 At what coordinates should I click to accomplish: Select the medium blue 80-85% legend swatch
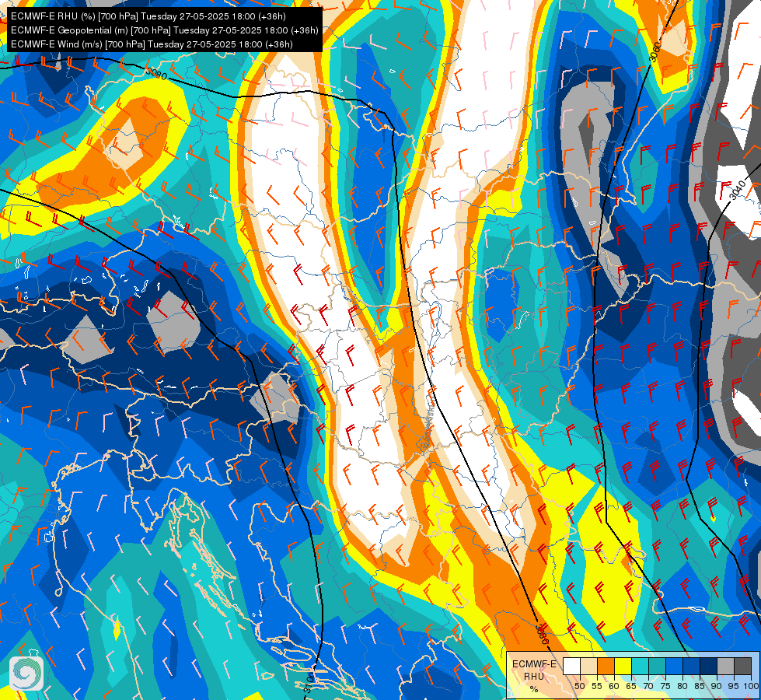pos(692,666)
